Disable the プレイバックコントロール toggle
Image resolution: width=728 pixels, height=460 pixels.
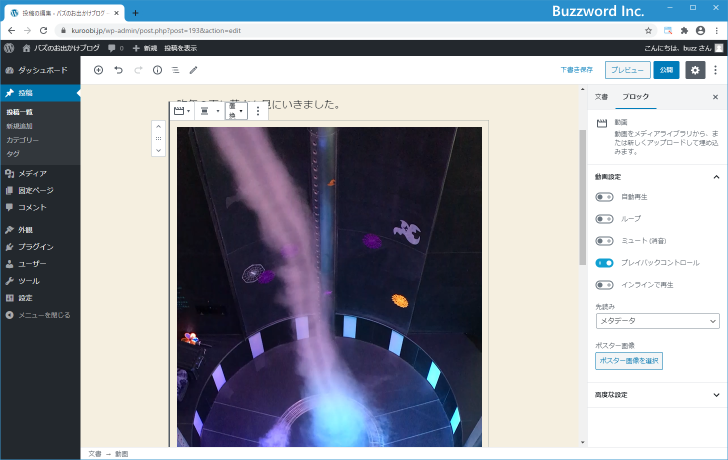tap(604, 263)
